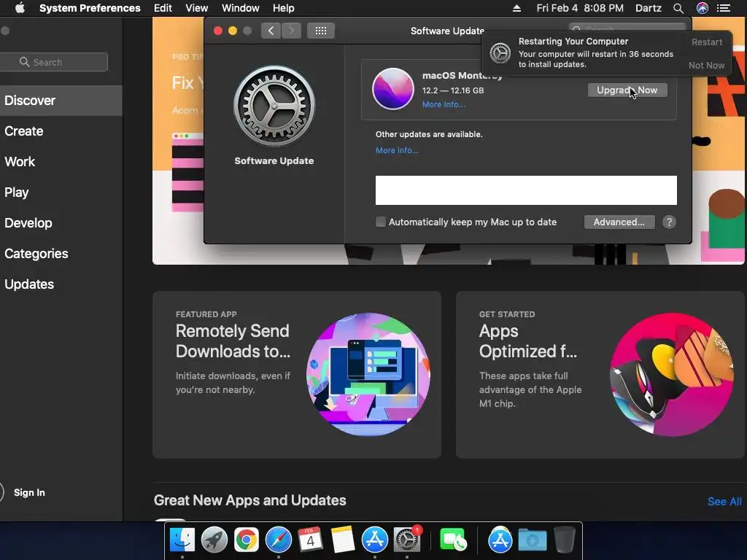The width and height of the screenshot is (747, 560).
Task: Click the macOS Monterey round icon
Action: coord(393,88)
